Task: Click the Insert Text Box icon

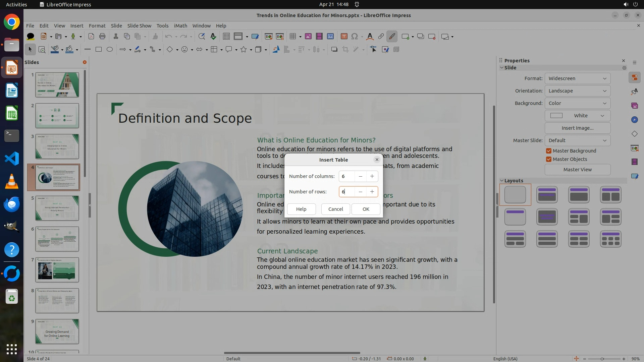Action: (x=344, y=37)
